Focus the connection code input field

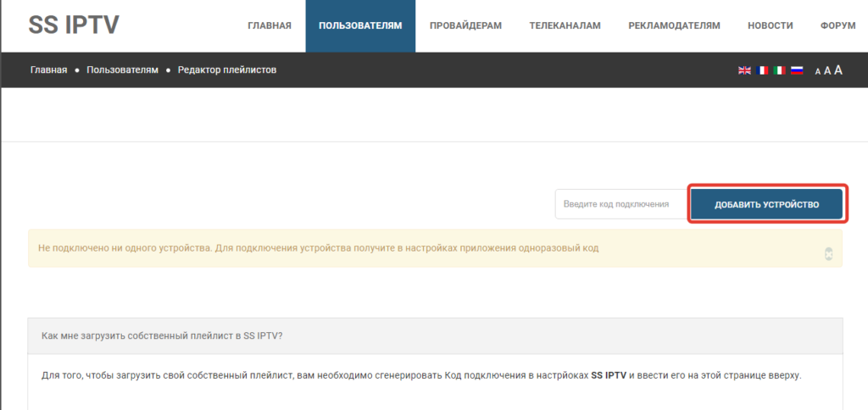pos(620,204)
